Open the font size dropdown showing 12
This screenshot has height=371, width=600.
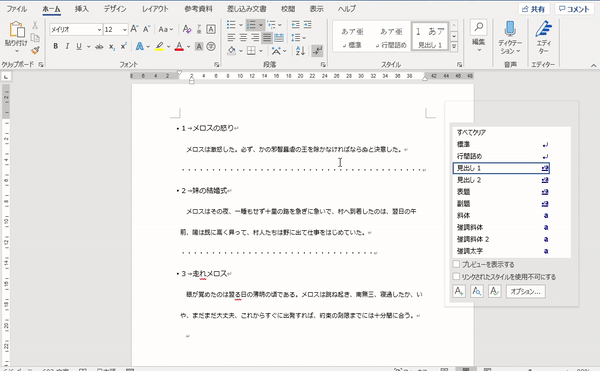pos(124,29)
